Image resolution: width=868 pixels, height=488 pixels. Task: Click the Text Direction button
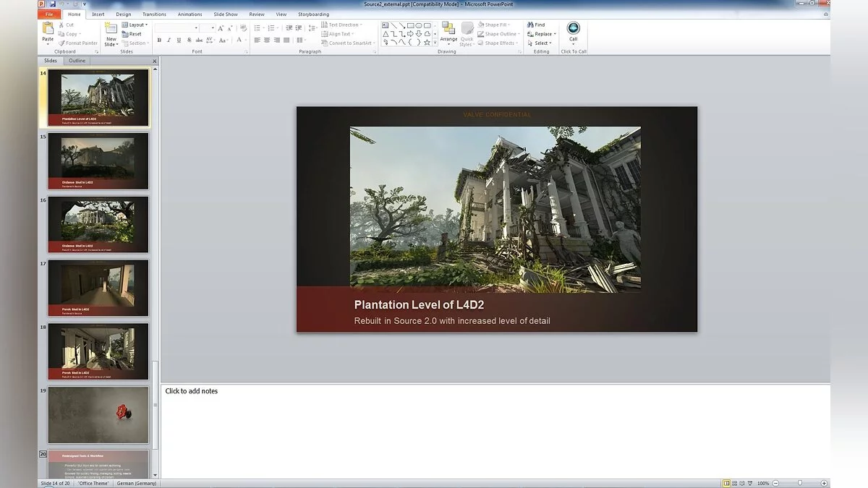point(340,25)
